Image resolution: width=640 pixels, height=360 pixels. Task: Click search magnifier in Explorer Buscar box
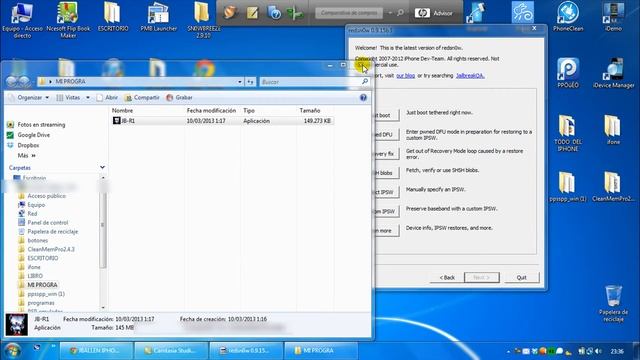(365, 82)
